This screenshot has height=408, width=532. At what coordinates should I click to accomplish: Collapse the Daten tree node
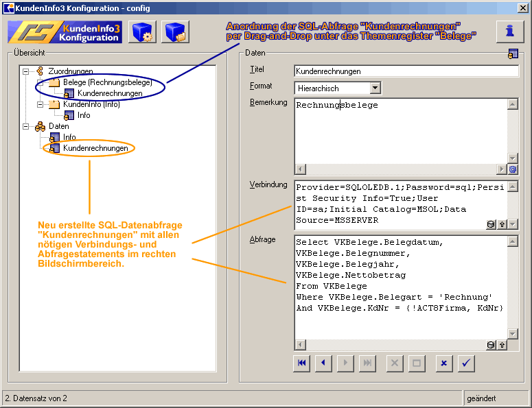pos(26,126)
